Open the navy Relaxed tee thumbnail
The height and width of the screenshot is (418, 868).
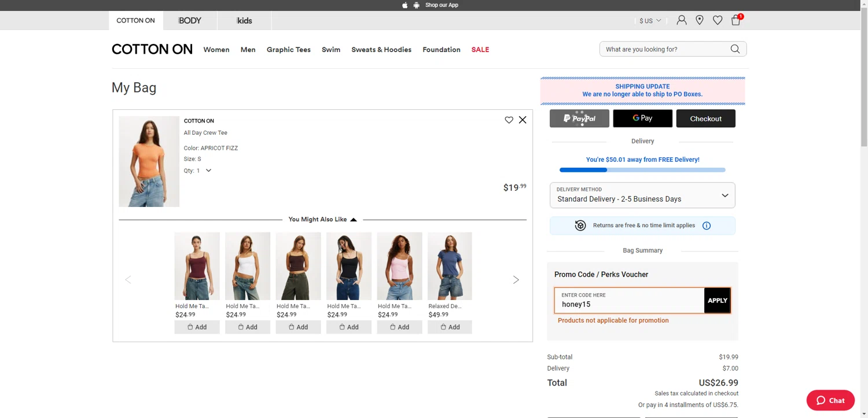click(450, 266)
